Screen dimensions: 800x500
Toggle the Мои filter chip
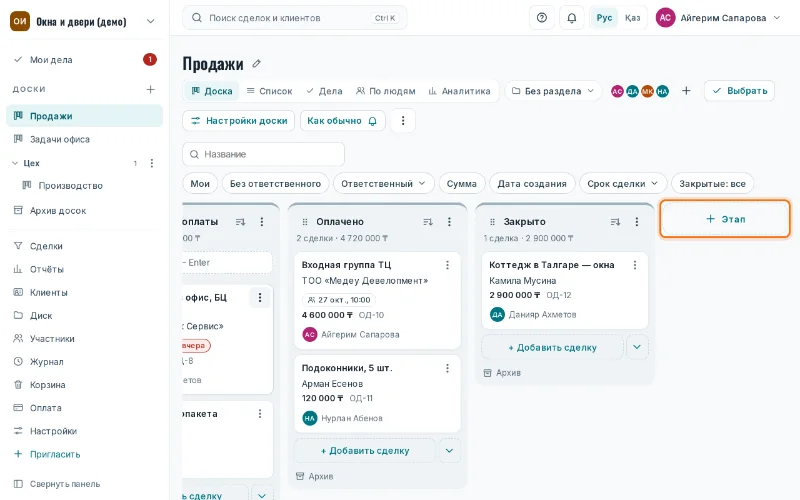pos(200,184)
